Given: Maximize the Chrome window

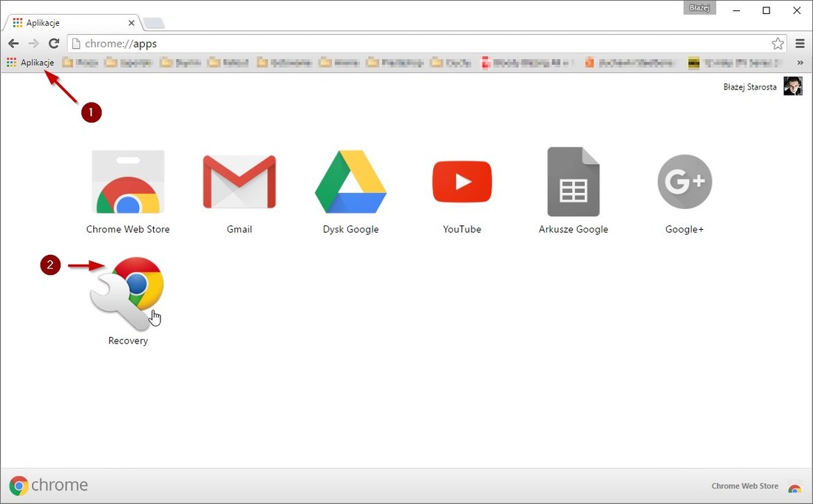Looking at the screenshot, I should point(766,10).
